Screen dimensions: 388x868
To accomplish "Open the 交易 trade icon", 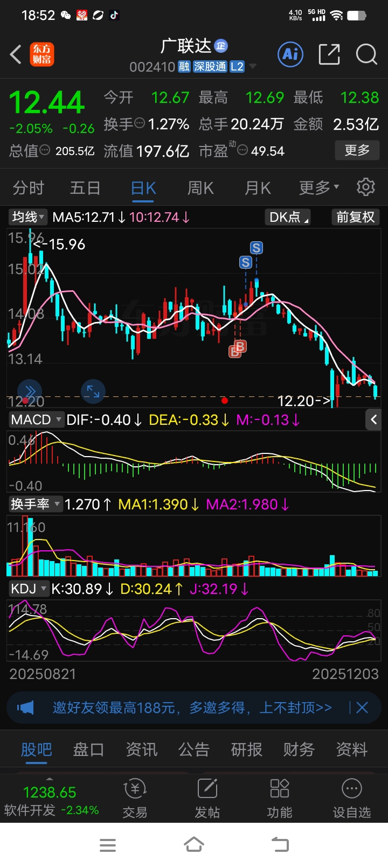I will click(x=135, y=798).
